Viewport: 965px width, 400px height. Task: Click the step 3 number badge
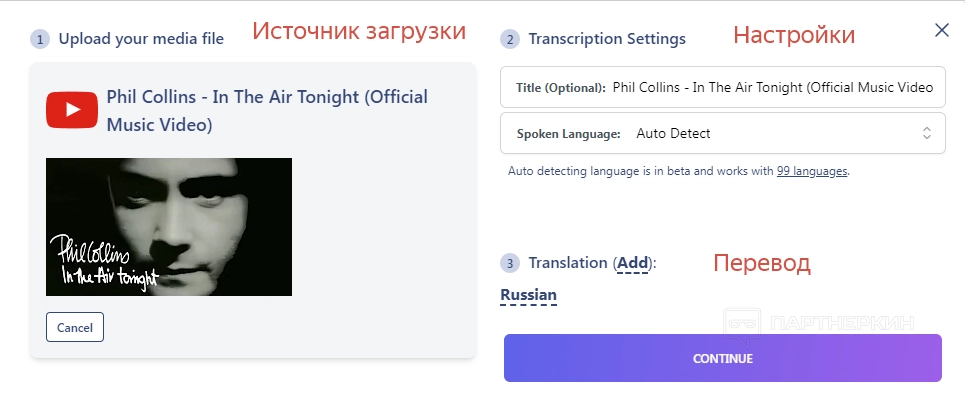(510, 264)
